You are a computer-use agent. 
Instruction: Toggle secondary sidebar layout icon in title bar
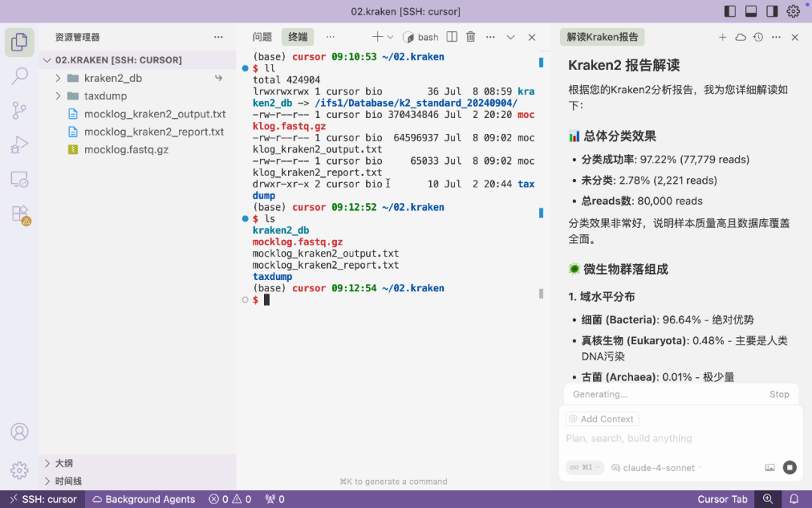772,11
